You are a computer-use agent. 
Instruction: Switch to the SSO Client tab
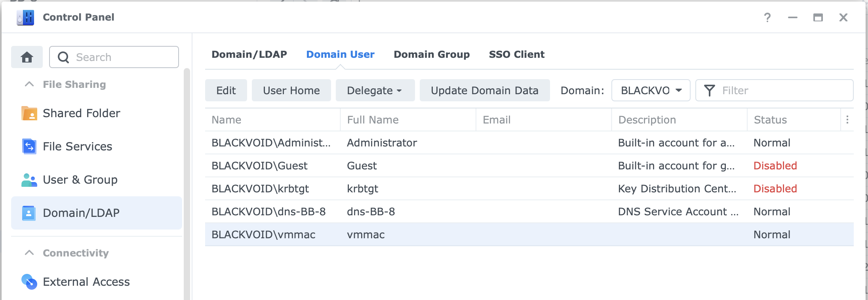tap(517, 54)
